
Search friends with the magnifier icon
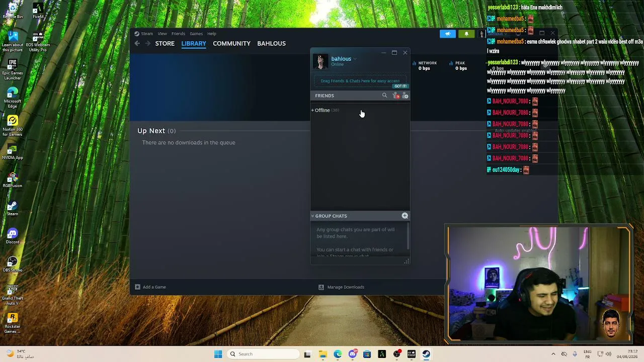pyautogui.click(x=384, y=96)
